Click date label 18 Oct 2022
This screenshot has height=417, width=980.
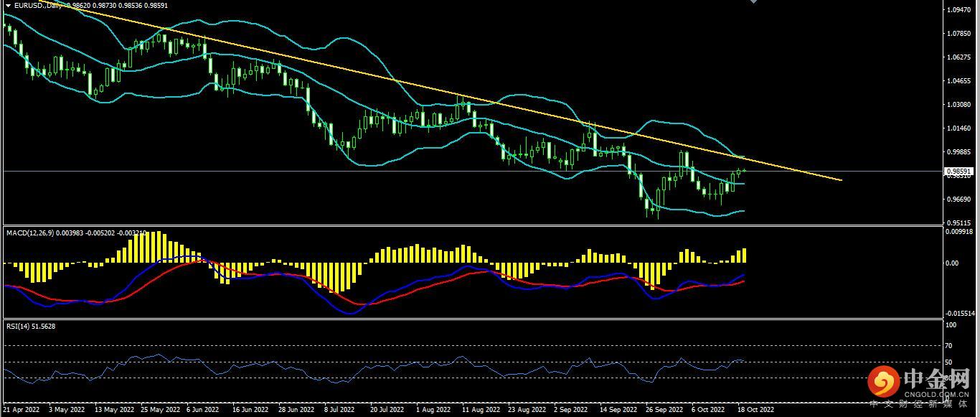coord(755,411)
